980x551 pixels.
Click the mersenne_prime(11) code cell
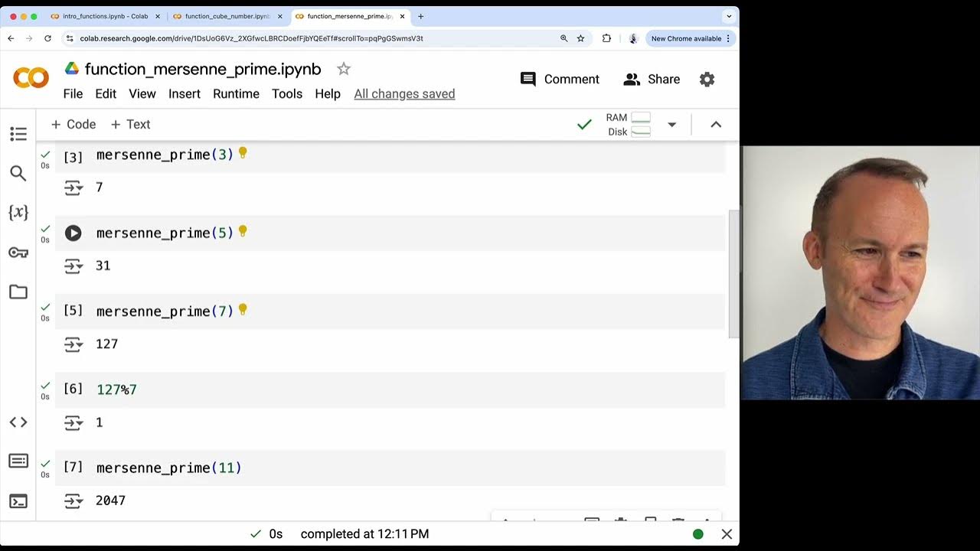(x=390, y=468)
